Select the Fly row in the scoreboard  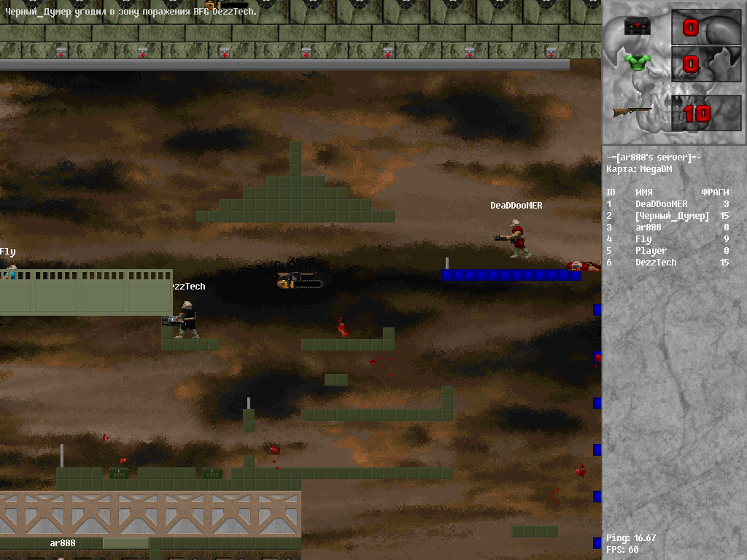click(667, 239)
